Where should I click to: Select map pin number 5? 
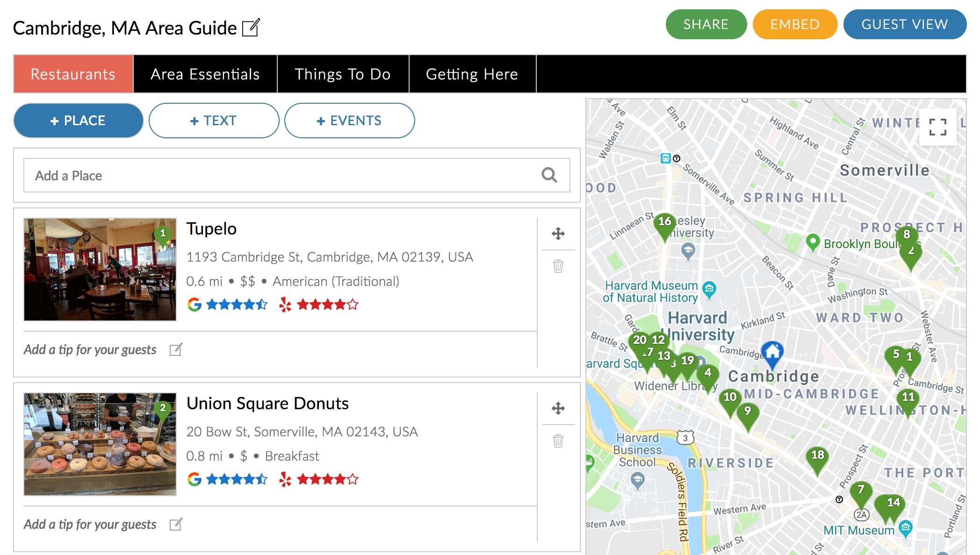(x=895, y=356)
